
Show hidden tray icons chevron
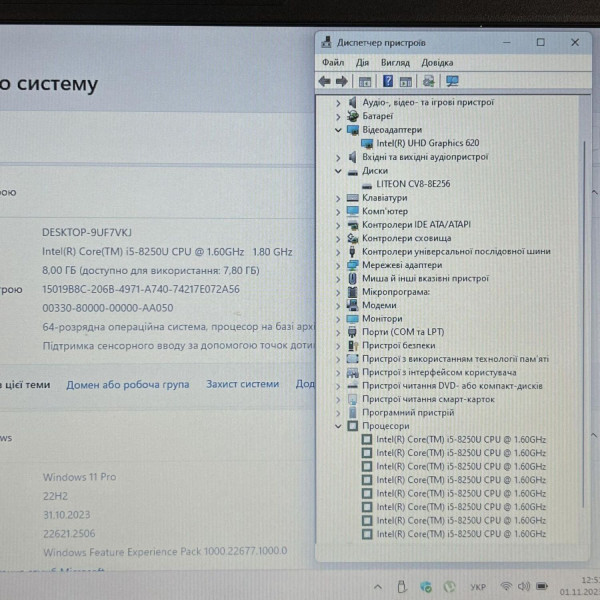pos(378,586)
